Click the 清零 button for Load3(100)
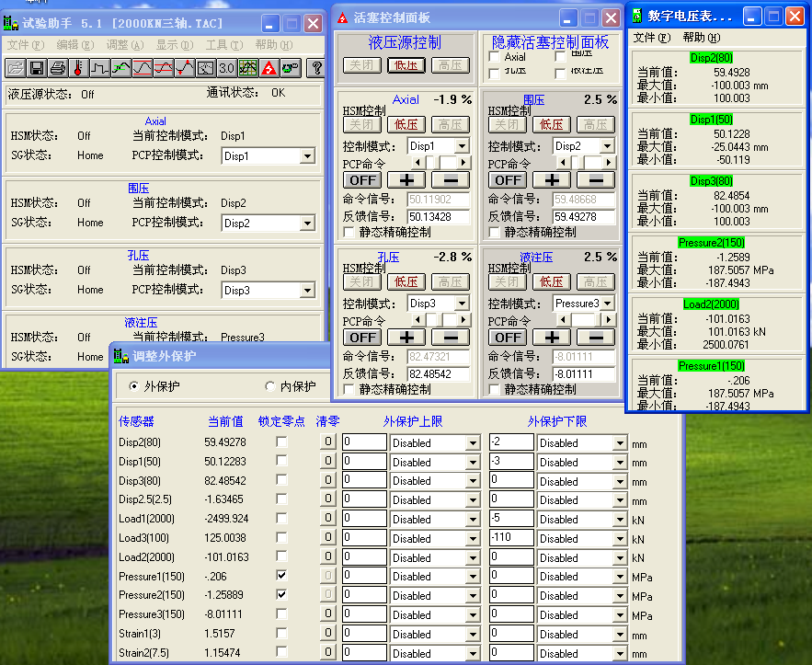 click(327, 537)
